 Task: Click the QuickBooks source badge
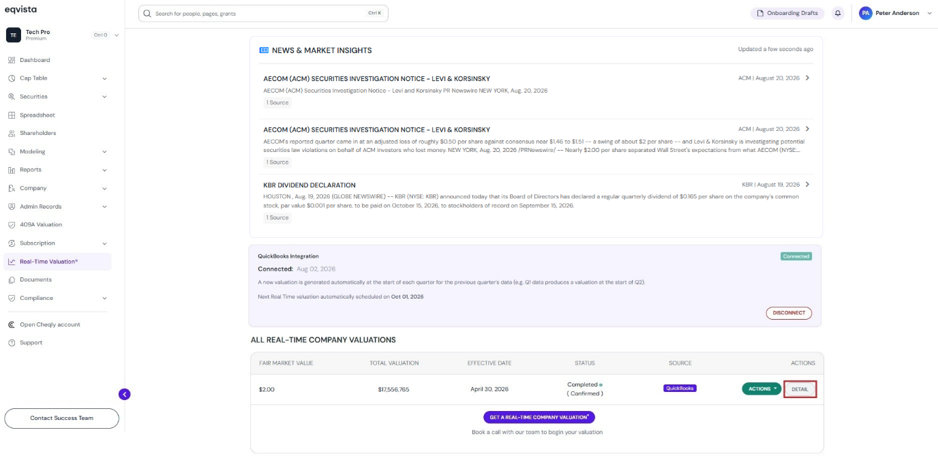[680, 388]
